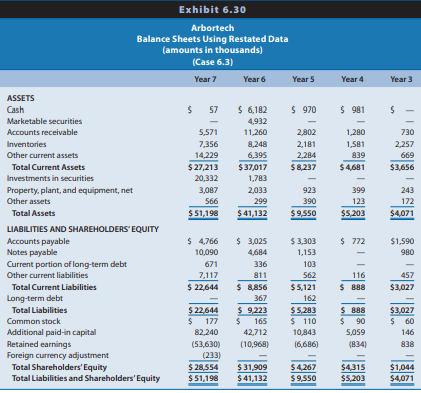
Task: Click the Total Assets row label
Action: [33, 213]
